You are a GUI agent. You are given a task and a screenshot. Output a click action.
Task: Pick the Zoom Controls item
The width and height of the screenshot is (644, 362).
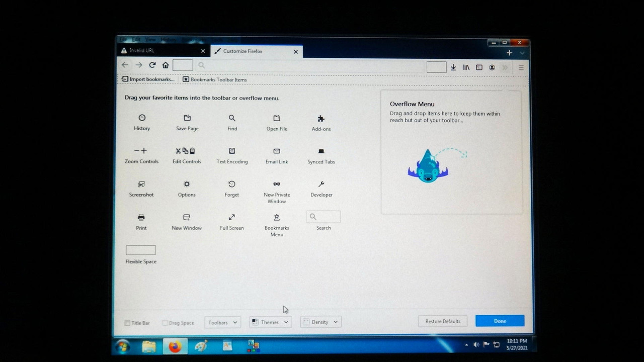[141, 156]
